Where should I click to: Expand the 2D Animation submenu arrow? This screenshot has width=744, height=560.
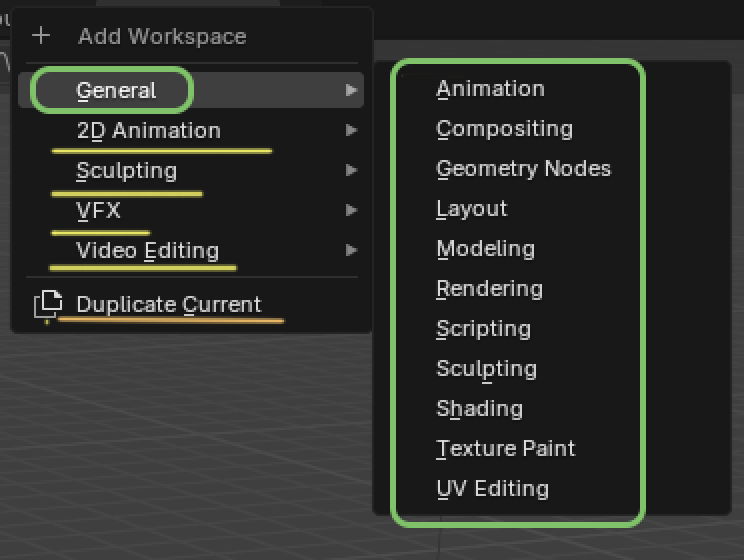point(351,130)
